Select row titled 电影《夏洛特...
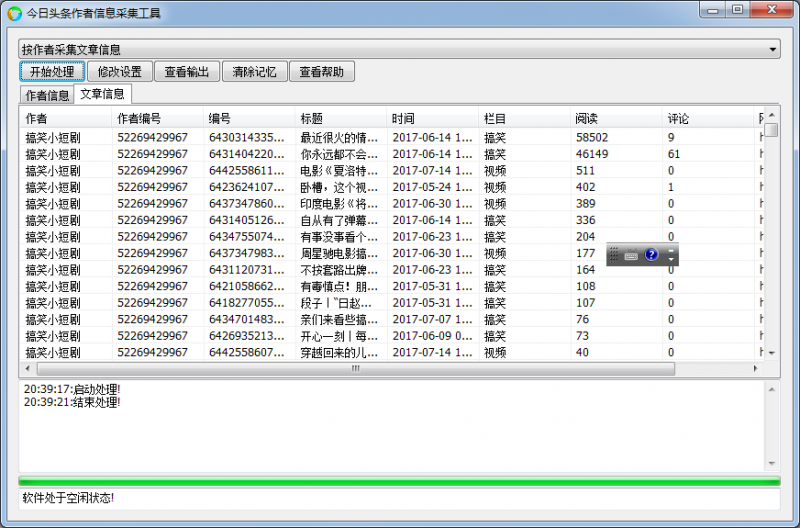Image resolution: width=800 pixels, height=528 pixels. 391,170
